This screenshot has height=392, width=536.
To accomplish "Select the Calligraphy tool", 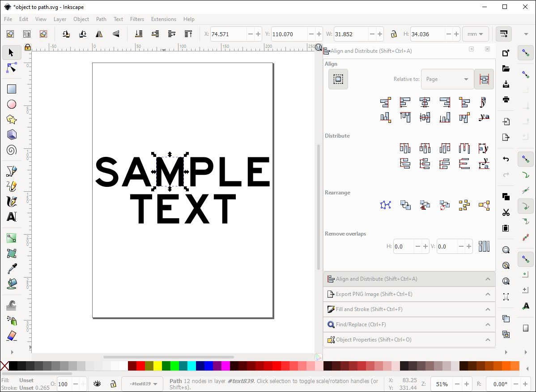I will coord(12,202).
